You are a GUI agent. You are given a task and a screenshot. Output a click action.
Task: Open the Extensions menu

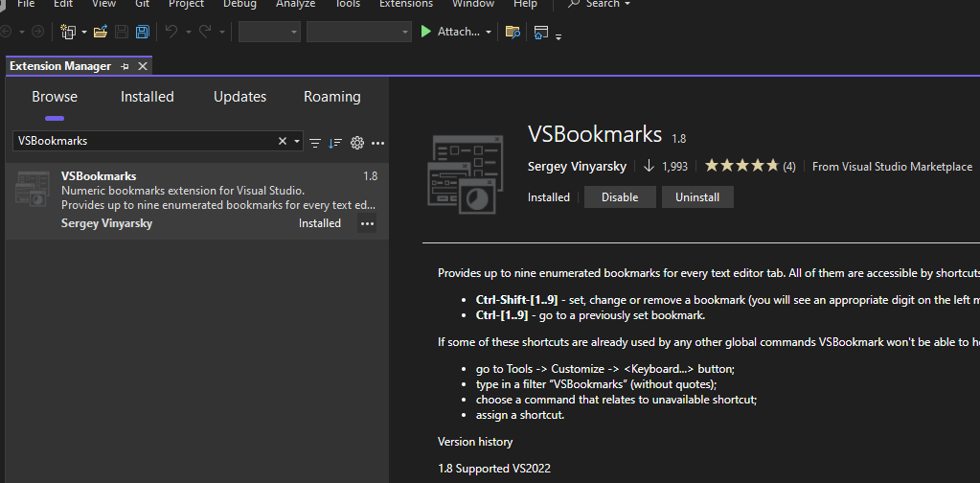pos(405,4)
